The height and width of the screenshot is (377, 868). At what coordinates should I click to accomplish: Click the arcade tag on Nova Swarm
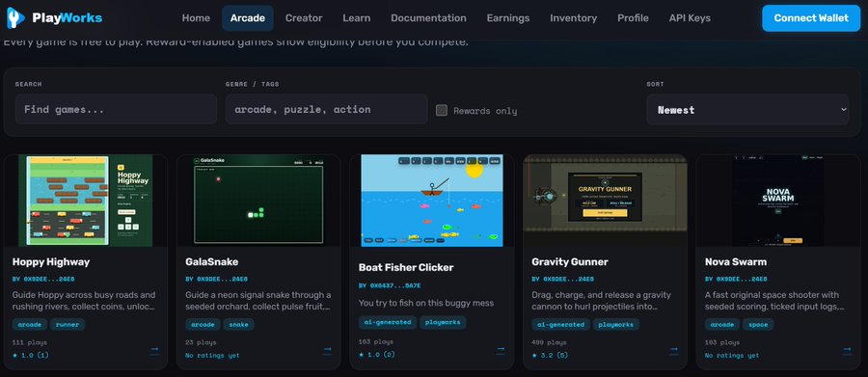(721, 324)
